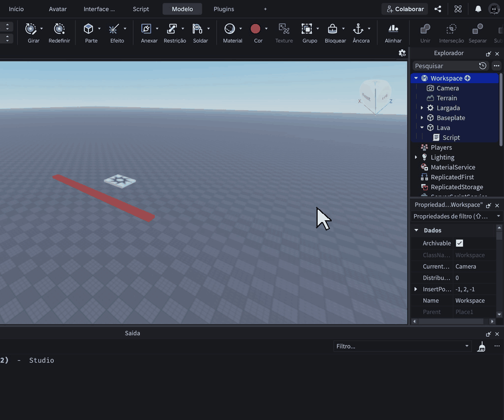Open the Plugins ribbon tab
Viewport: 504px width, 420px height.
224,9
